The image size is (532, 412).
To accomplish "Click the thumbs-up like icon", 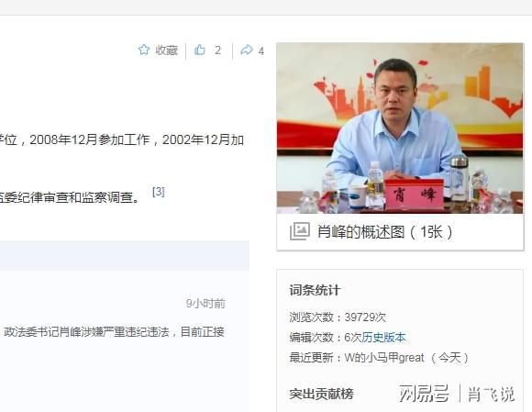I will [x=200, y=50].
